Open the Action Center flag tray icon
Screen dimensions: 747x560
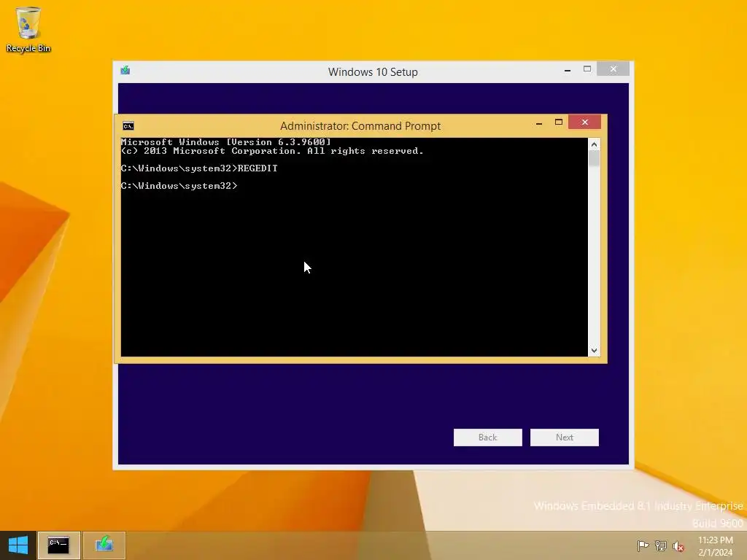(643, 545)
